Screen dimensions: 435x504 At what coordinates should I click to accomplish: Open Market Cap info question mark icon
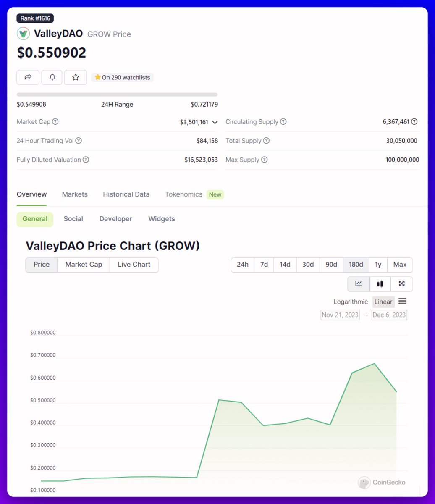coord(55,122)
